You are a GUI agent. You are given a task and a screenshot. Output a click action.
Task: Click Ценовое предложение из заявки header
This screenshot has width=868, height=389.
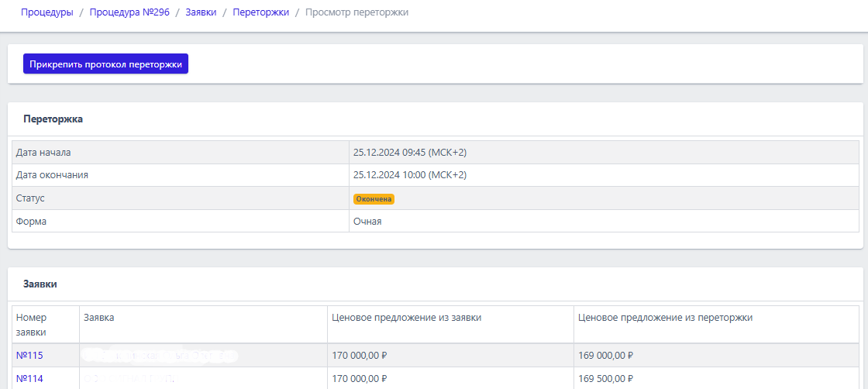tap(406, 318)
